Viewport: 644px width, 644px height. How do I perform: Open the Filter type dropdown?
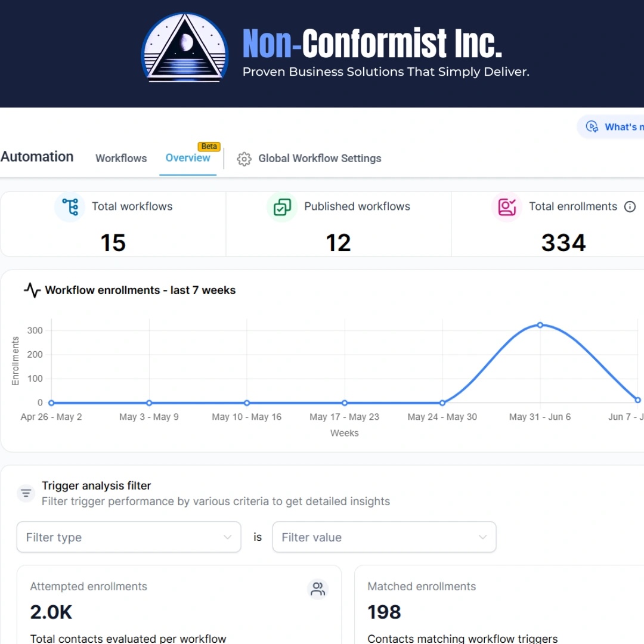pos(129,537)
